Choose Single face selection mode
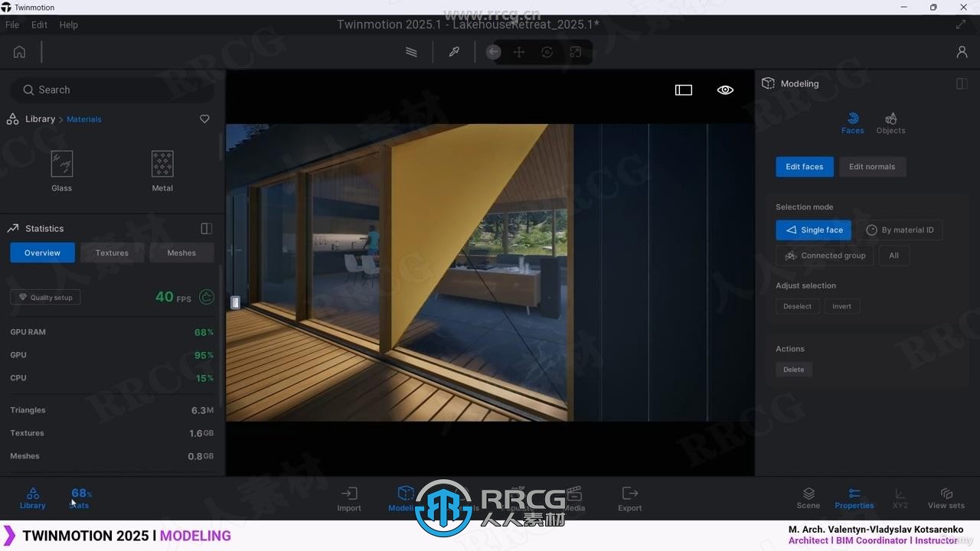980x551 pixels. (814, 230)
